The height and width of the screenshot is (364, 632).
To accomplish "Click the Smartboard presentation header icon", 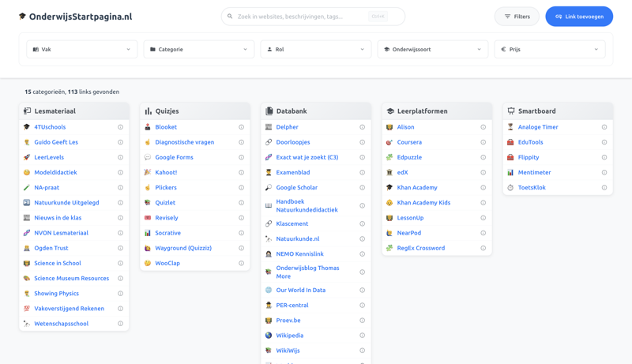I will coord(510,111).
